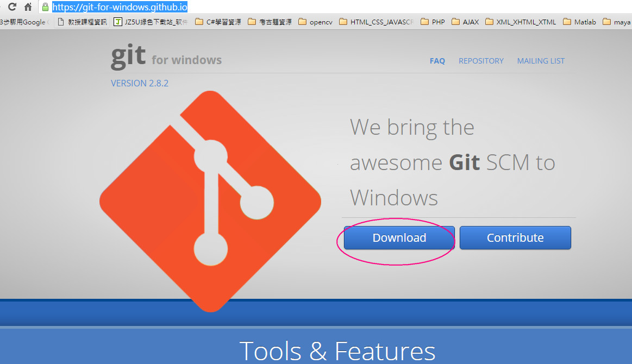Open the XML_XHTML_XTML bookmark folder
Screen dimensions: 632x364
click(x=521, y=22)
